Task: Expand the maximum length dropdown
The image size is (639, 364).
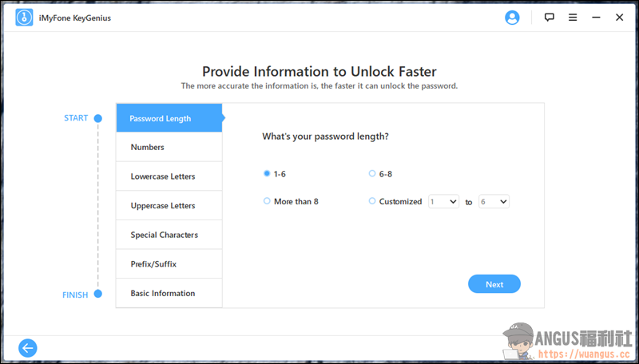Action: pos(494,202)
